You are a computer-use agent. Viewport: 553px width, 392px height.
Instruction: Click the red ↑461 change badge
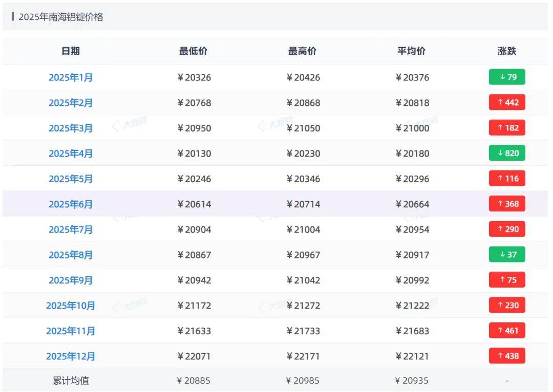coord(507,331)
